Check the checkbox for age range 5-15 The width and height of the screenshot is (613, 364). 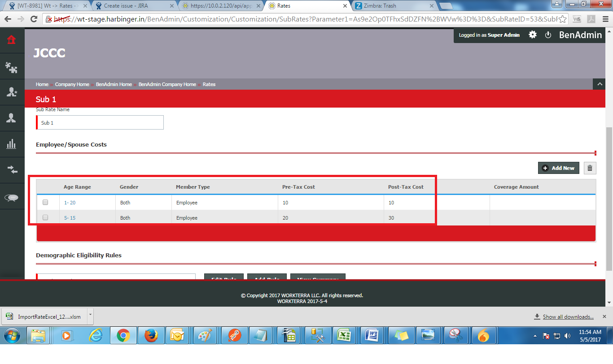tap(45, 218)
